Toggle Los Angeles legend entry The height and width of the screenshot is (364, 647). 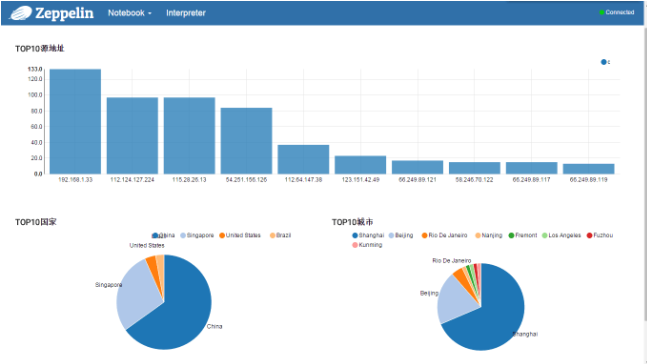(x=562, y=235)
